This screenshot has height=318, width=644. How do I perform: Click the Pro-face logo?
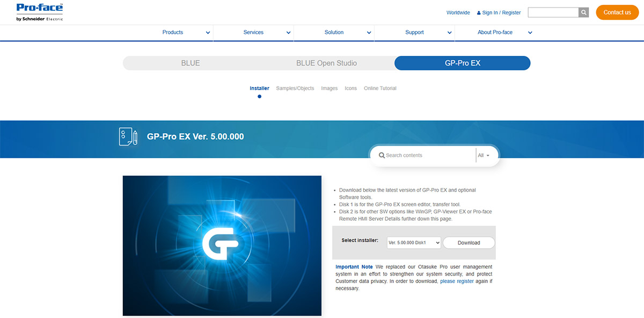40,12
